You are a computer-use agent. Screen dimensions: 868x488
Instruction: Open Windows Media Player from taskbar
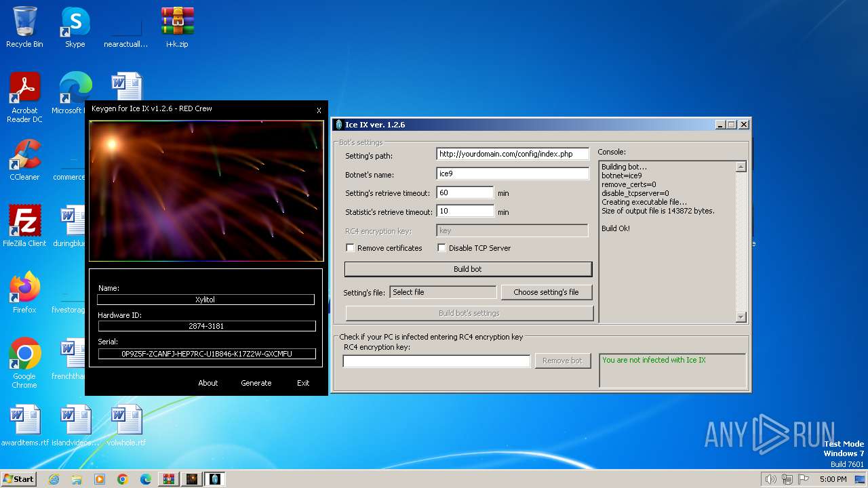[100, 479]
